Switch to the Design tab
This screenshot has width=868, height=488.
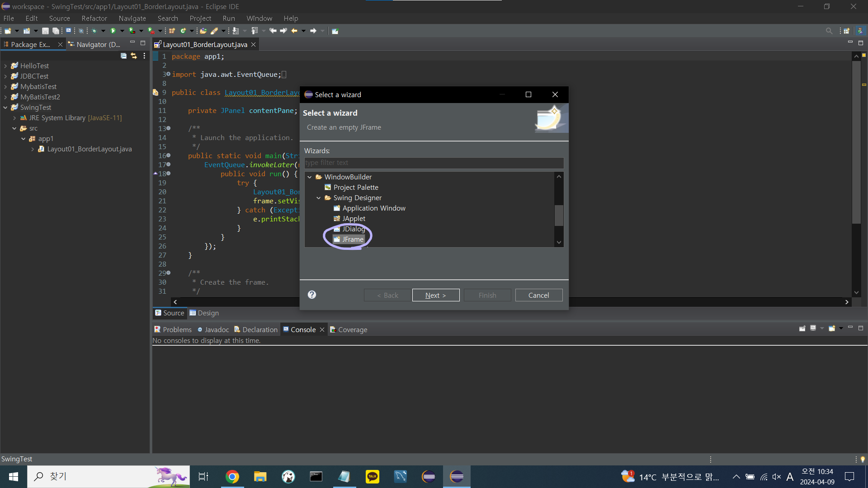204,313
